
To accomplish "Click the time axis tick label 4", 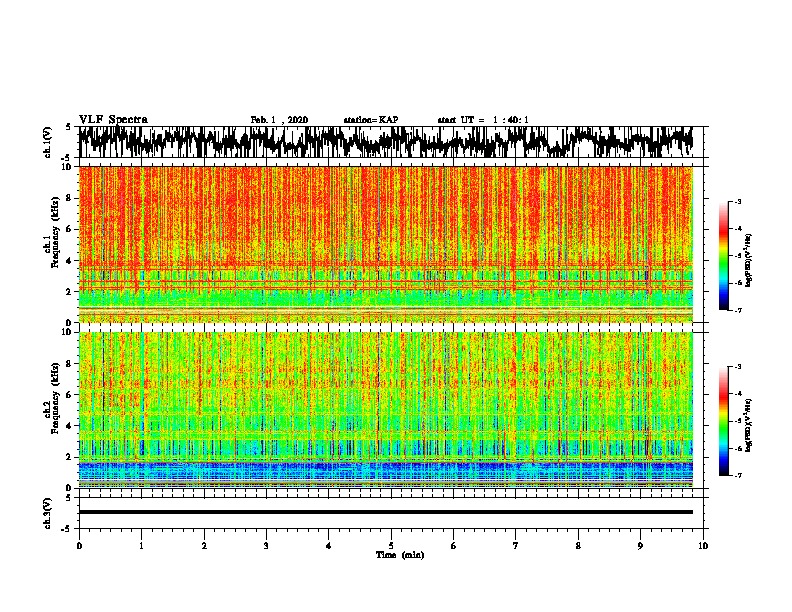I will click(x=329, y=546).
